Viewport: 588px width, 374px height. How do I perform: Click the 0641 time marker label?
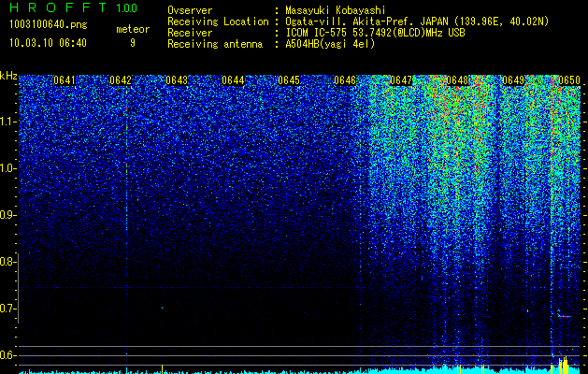[x=65, y=80]
